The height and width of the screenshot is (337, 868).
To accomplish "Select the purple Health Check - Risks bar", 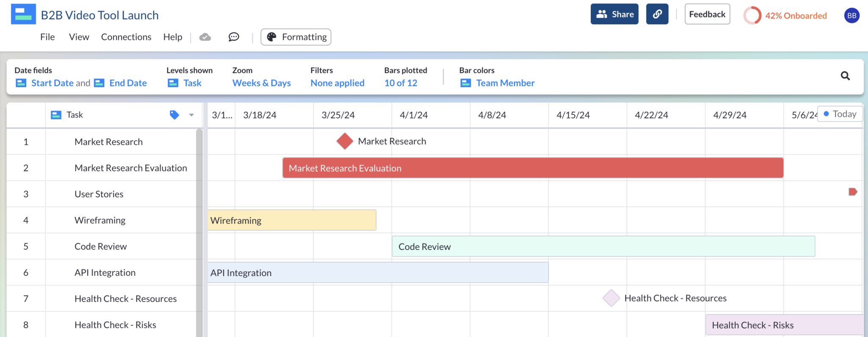I will coord(784,325).
